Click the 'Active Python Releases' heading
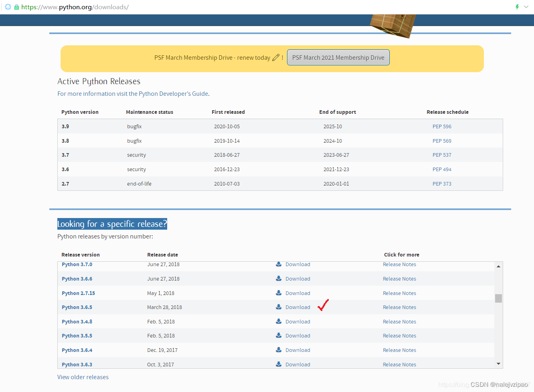This screenshot has width=534, height=392. point(99,81)
